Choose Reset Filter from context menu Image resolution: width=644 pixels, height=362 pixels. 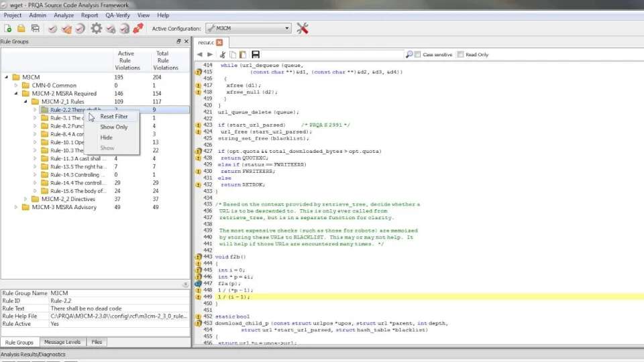pos(113,117)
